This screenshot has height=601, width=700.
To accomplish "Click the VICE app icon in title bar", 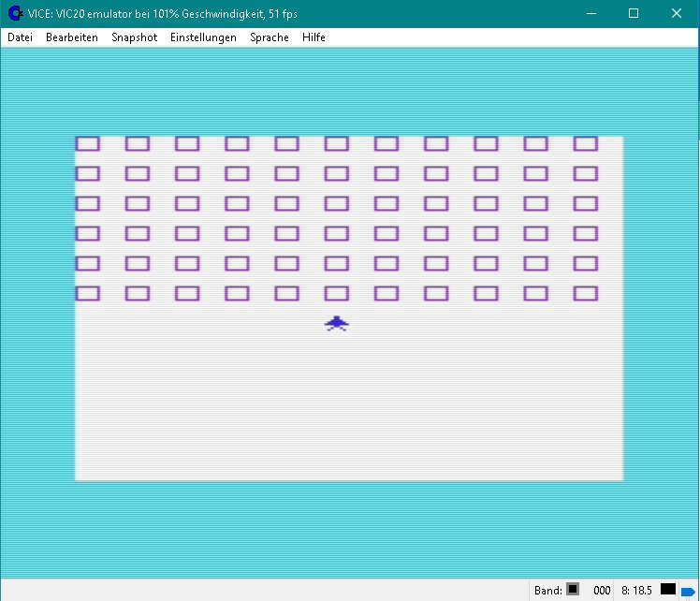I will pos(16,13).
